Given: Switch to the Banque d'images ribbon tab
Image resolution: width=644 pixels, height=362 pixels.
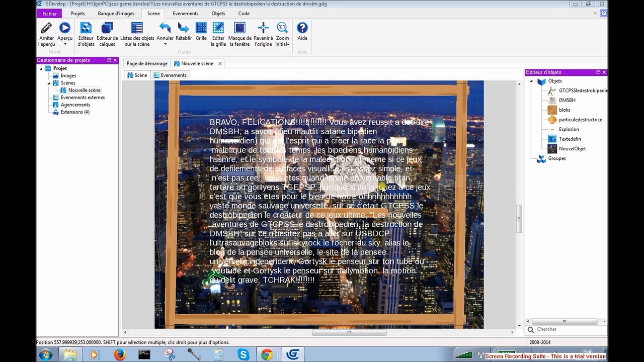Looking at the screenshot, I should click(117, 14).
